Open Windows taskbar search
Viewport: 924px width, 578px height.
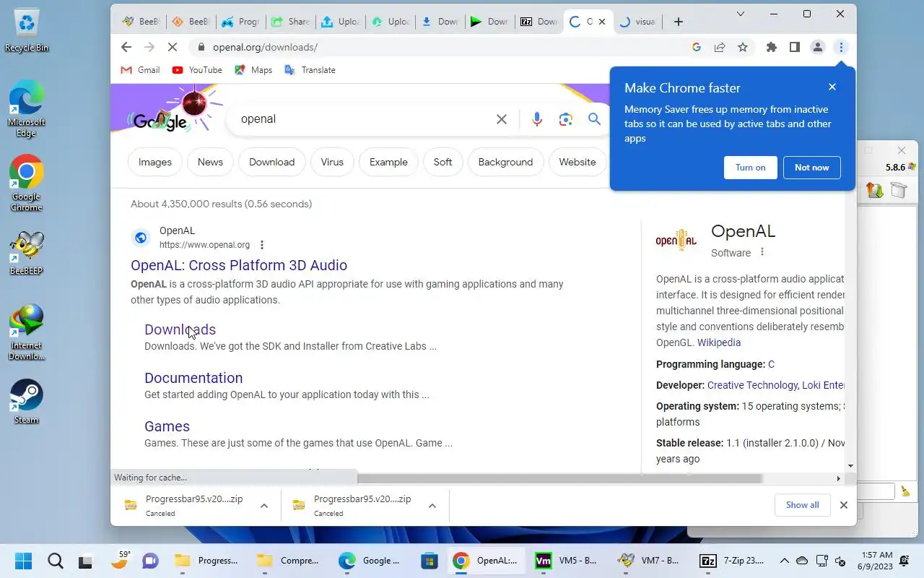55,561
